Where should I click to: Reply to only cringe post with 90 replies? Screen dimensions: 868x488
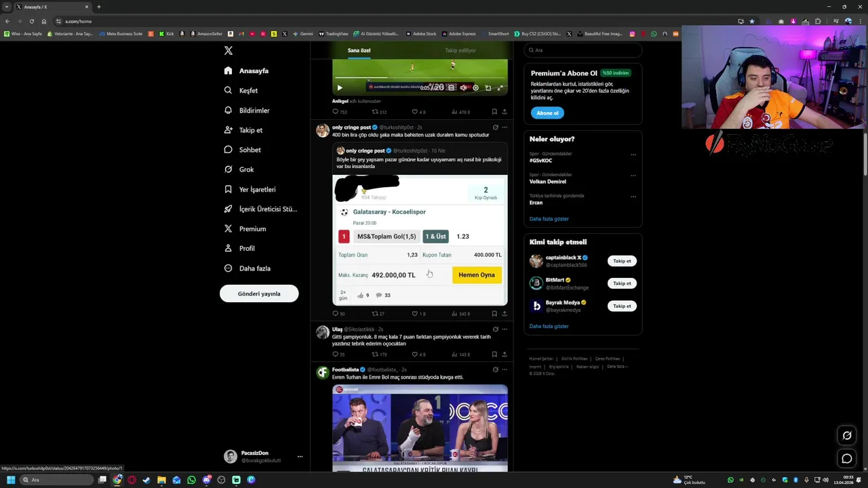coord(338,314)
